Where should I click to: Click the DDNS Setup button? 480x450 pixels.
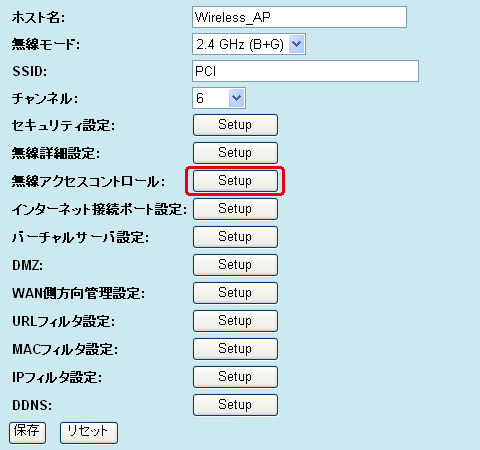[x=235, y=405]
